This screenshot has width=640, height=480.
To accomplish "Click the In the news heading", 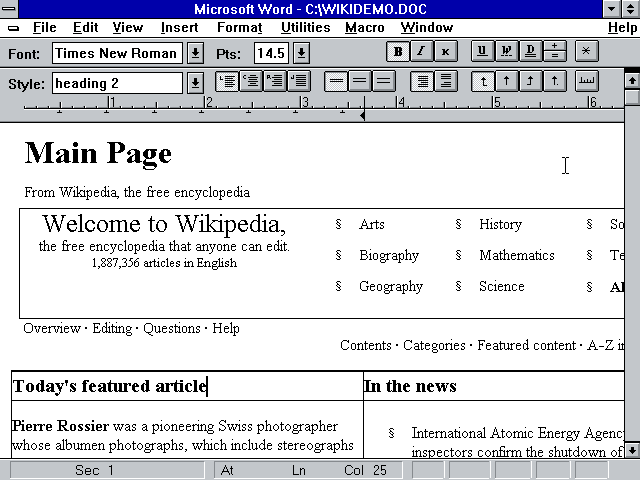I will pyautogui.click(x=410, y=386).
